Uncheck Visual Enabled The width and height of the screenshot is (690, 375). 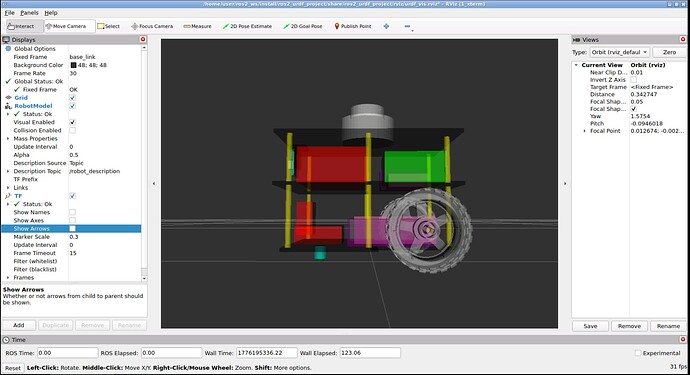coord(73,122)
